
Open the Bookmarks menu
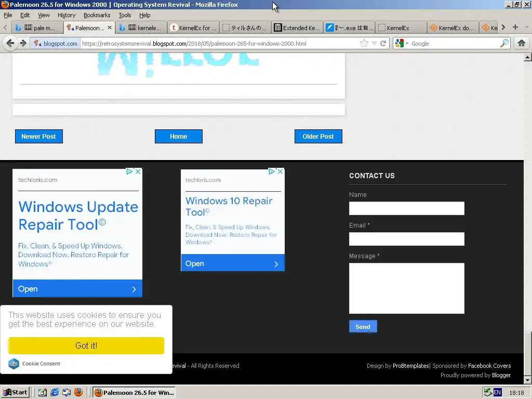tap(97, 15)
